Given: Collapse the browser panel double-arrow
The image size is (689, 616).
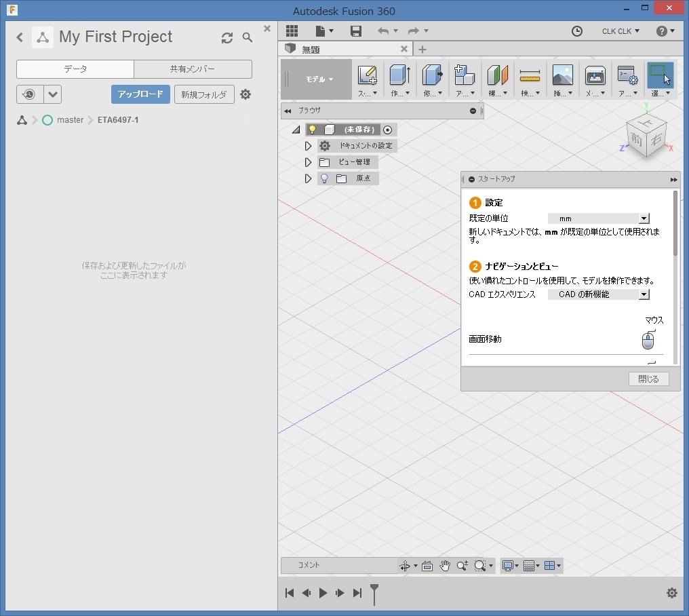Looking at the screenshot, I should [x=288, y=111].
